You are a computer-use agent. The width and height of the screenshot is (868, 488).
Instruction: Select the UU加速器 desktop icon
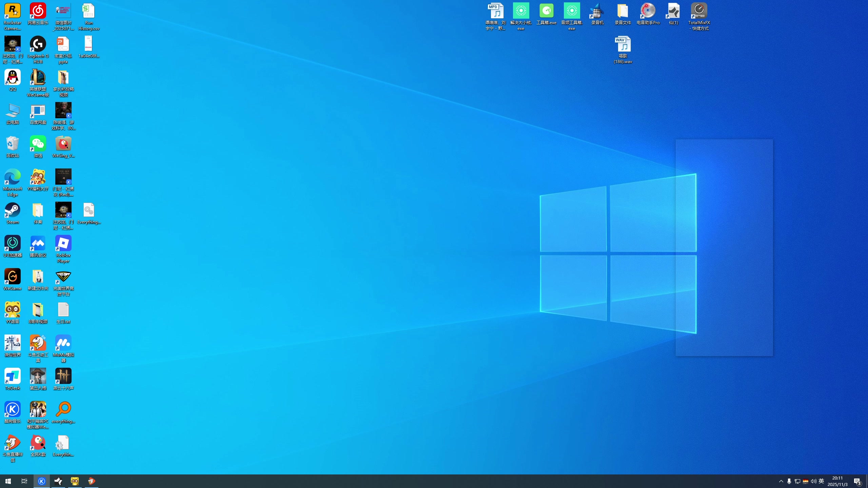(13, 244)
